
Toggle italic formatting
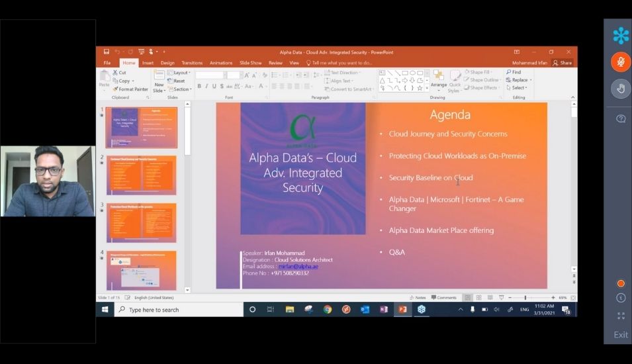[x=206, y=86]
